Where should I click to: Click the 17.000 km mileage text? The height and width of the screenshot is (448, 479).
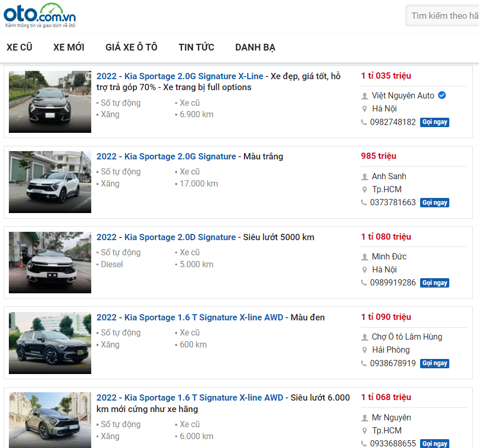coord(199,184)
